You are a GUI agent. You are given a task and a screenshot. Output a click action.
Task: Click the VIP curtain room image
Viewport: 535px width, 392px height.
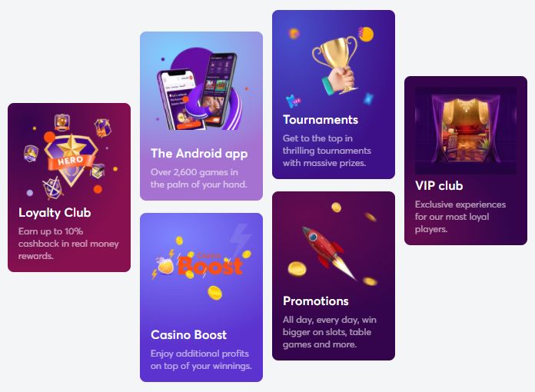tap(466, 131)
